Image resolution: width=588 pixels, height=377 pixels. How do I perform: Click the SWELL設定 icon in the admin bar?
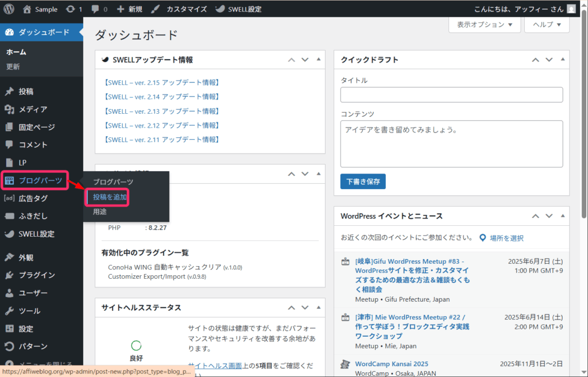click(220, 9)
